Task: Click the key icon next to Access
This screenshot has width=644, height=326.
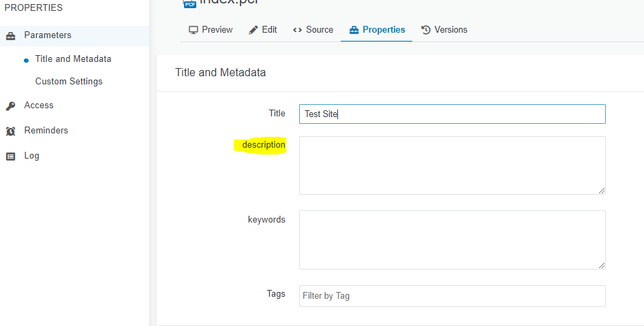Action: 11,105
